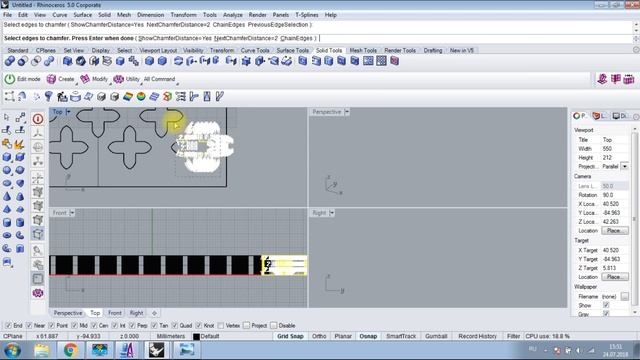
Task: Open the Right viewport title dropdown arrow
Action: [332, 213]
